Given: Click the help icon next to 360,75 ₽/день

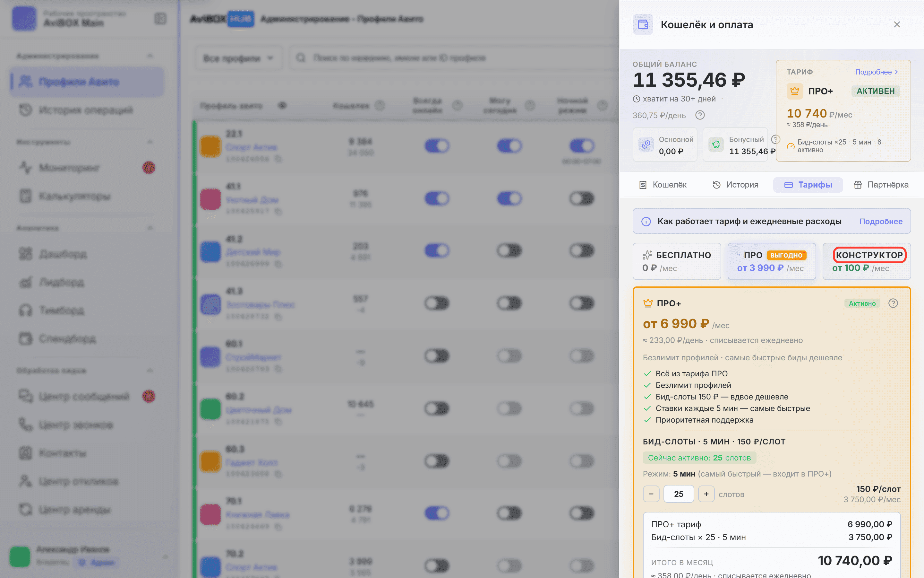Looking at the screenshot, I should [x=700, y=115].
